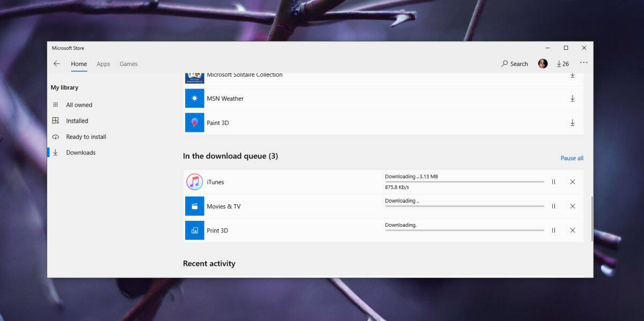
Task: Open the MSN Weather app icon
Action: pyautogui.click(x=195, y=99)
